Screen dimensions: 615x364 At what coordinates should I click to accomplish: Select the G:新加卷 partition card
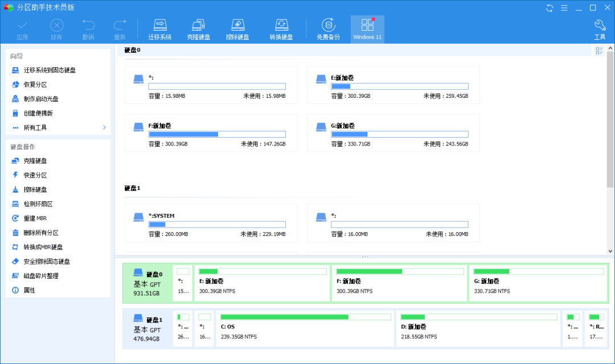[393, 133]
